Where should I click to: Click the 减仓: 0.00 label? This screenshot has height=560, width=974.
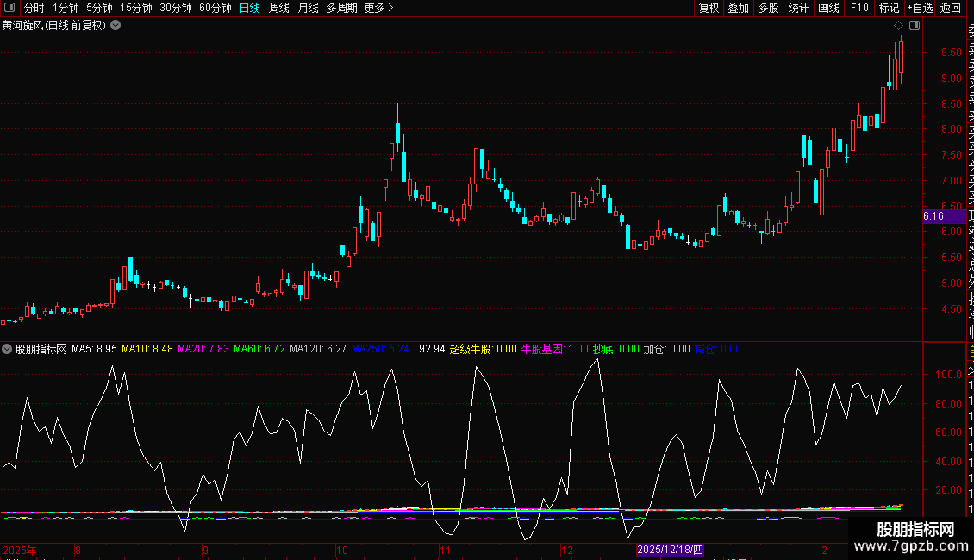coord(717,349)
